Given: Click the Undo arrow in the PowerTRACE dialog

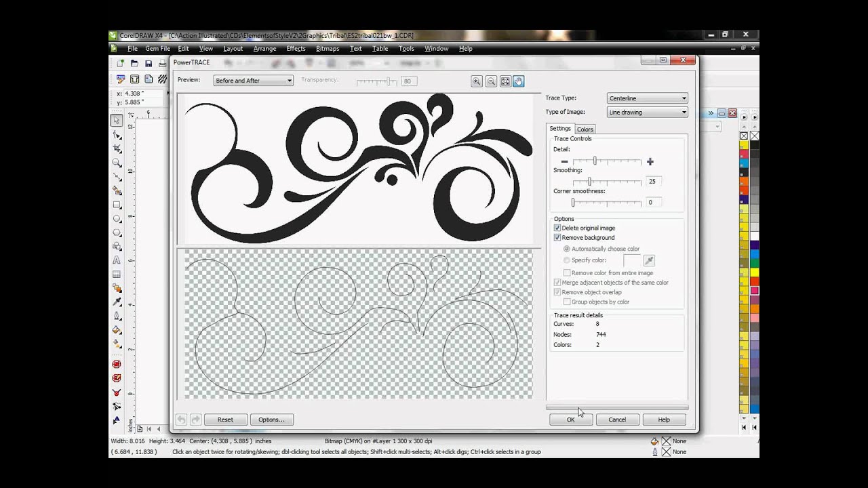Looking at the screenshot, I should [181, 419].
